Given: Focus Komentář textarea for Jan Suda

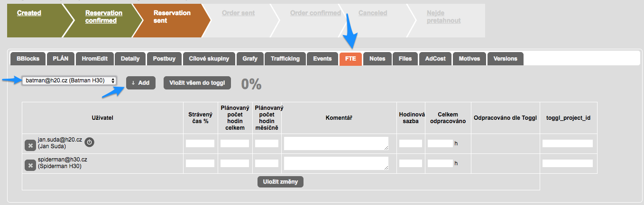Looking at the screenshot, I should (x=336, y=143).
